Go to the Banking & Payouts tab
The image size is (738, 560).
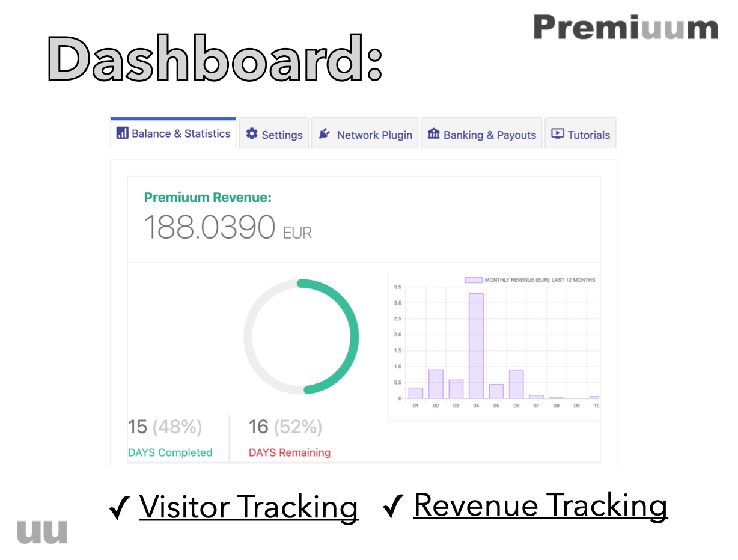coord(481,135)
